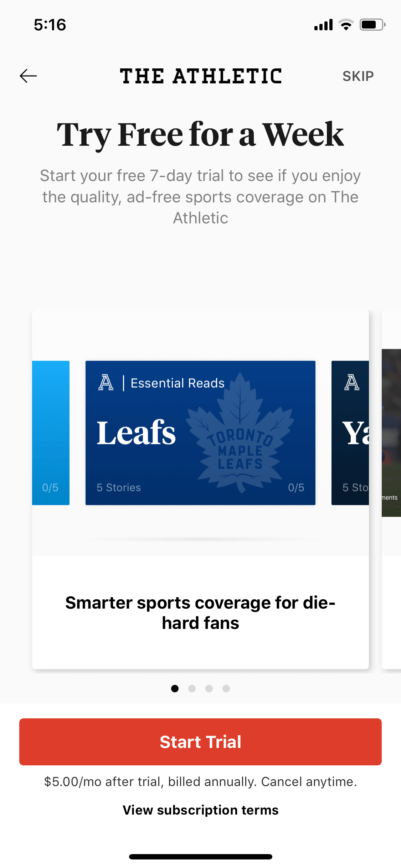This screenshot has height=868, width=401.
Task: Tap the back arrow icon
Action: (28, 76)
